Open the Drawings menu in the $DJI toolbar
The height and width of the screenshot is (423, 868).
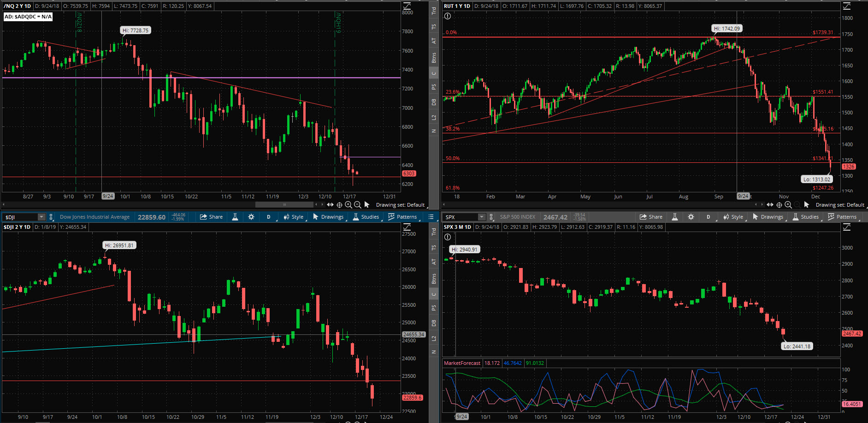(328, 217)
